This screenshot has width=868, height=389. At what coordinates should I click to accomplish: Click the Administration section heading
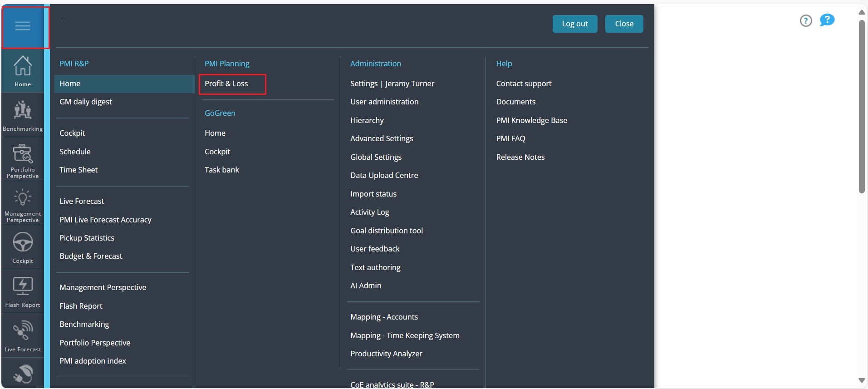[x=375, y=64]
